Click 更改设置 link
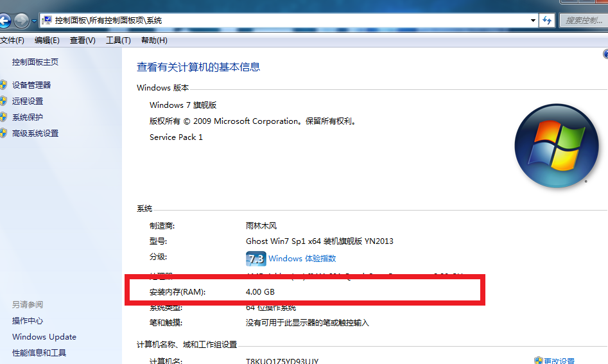Image resolution: width=608 pixels, height=364 pixels. coord(559,361)
